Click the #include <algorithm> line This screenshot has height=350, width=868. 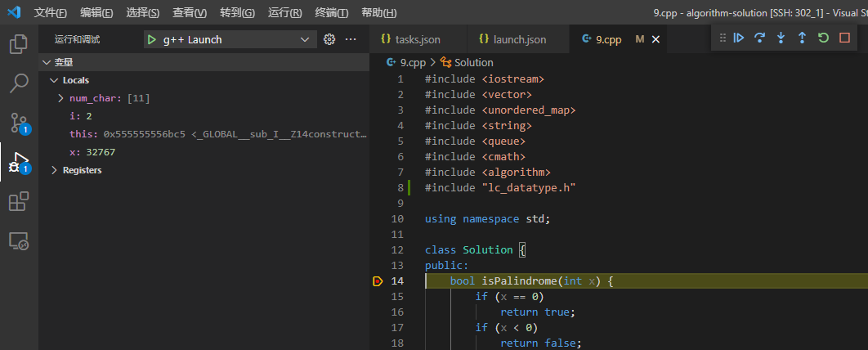pyautogui.click(x=488, y=173)
